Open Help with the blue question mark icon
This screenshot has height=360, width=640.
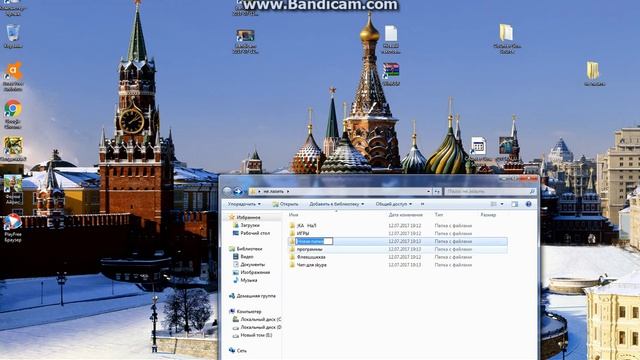529,204
